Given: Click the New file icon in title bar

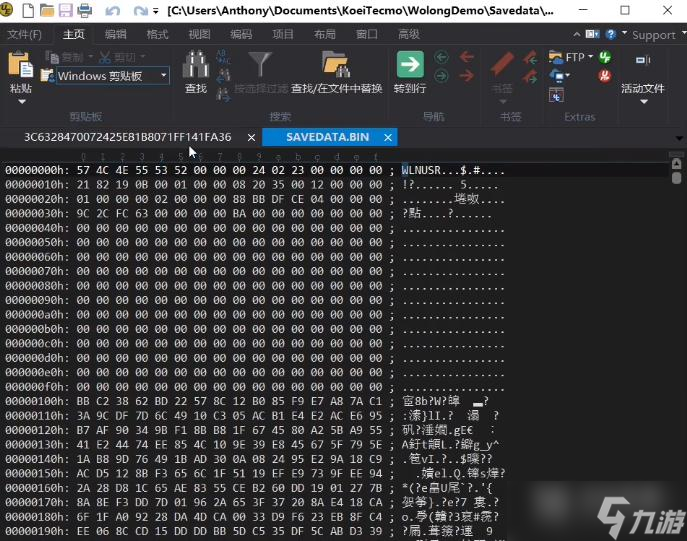Looking at the screenshot, I should coord(28,10).
